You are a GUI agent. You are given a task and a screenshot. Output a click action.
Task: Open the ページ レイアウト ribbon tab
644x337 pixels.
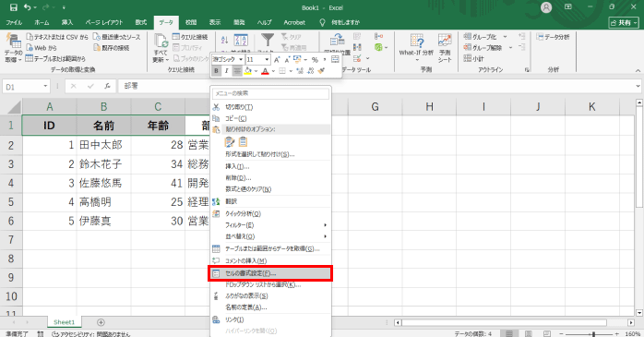[104, 22]
